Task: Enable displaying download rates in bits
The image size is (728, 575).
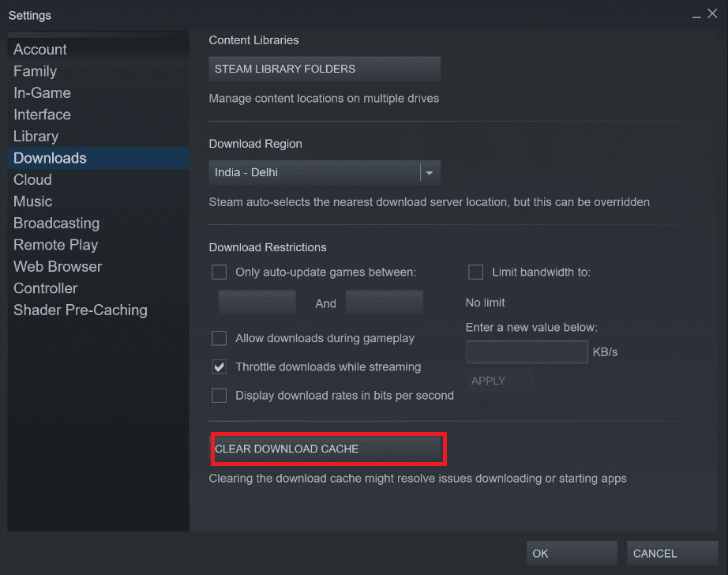Action: pos(219,395)
